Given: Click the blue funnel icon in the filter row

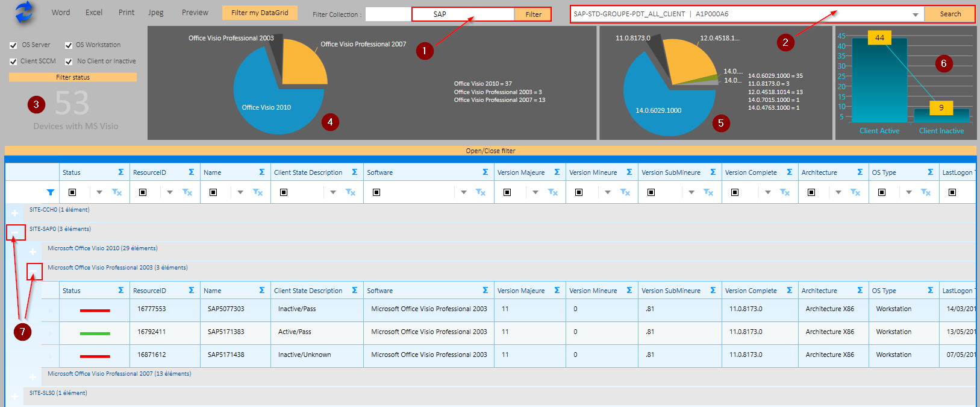Looking at the screenshot, I should coord(51,192).
